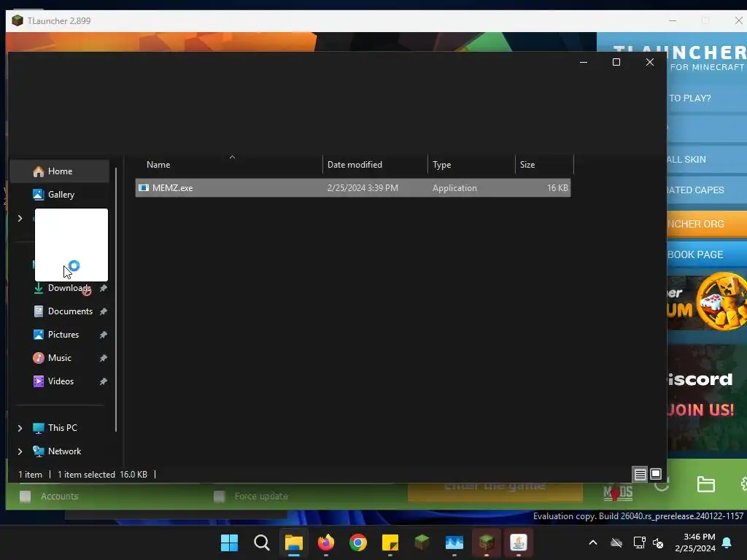
Task: Click the This PC monitor icon
Action: [38, 428]
